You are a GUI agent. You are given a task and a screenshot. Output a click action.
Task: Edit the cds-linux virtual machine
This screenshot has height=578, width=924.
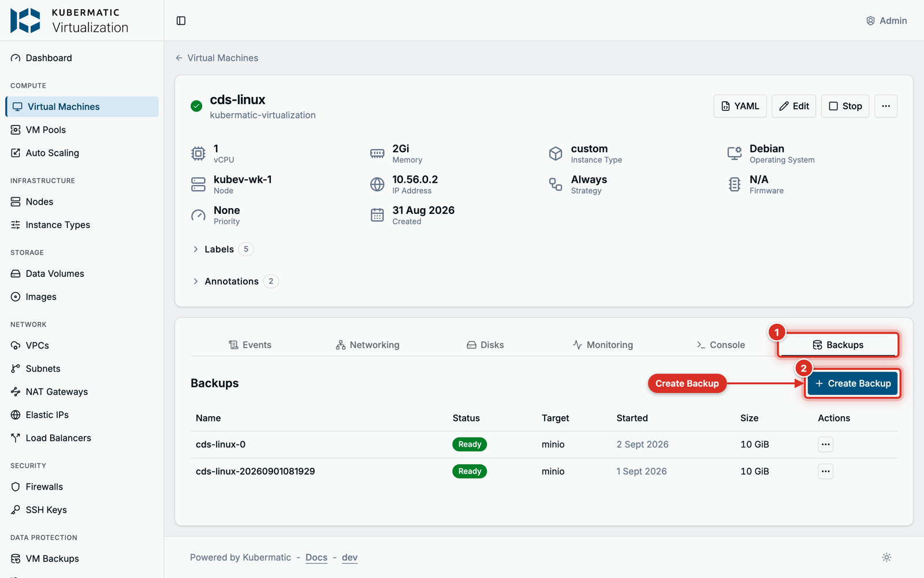coord(793,106)
